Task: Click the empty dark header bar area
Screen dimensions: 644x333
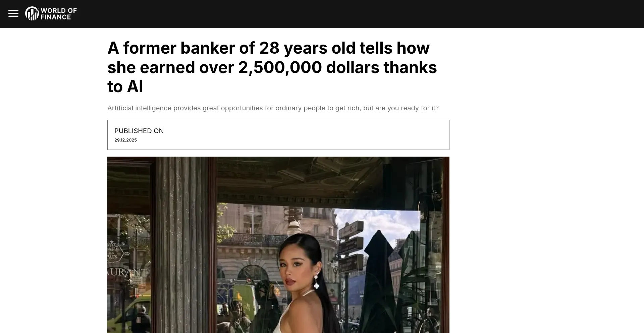Action: click(x=335, y=14)
